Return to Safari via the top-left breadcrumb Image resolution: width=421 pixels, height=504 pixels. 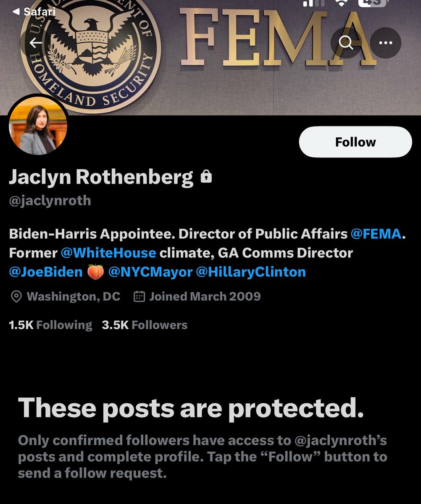pos(34,11)
